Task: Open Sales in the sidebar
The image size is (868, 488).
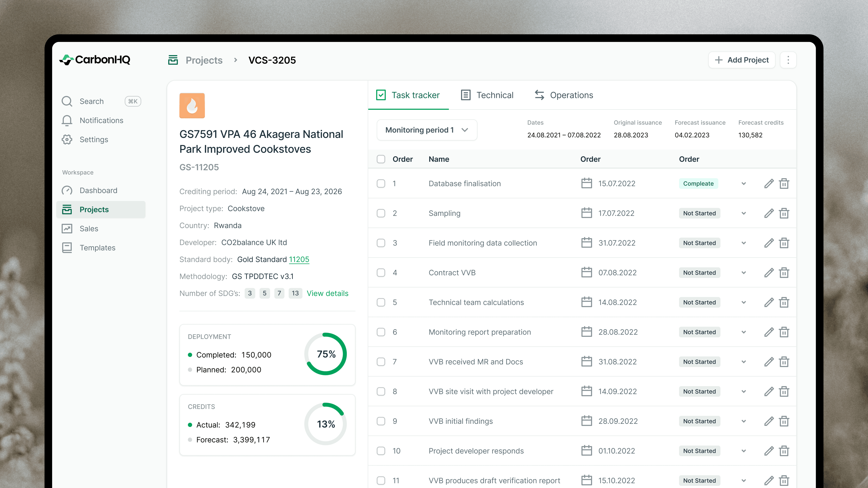Action: click(101, 229)
